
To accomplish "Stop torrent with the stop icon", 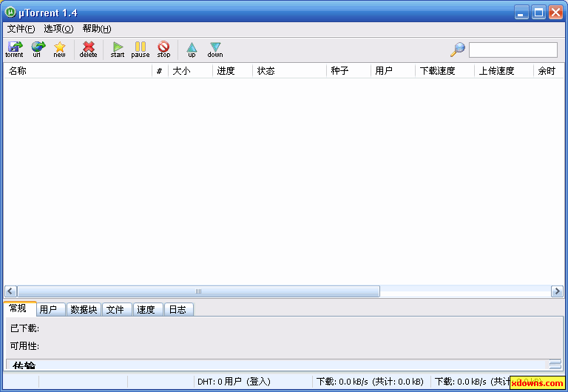I will point(163,50).
